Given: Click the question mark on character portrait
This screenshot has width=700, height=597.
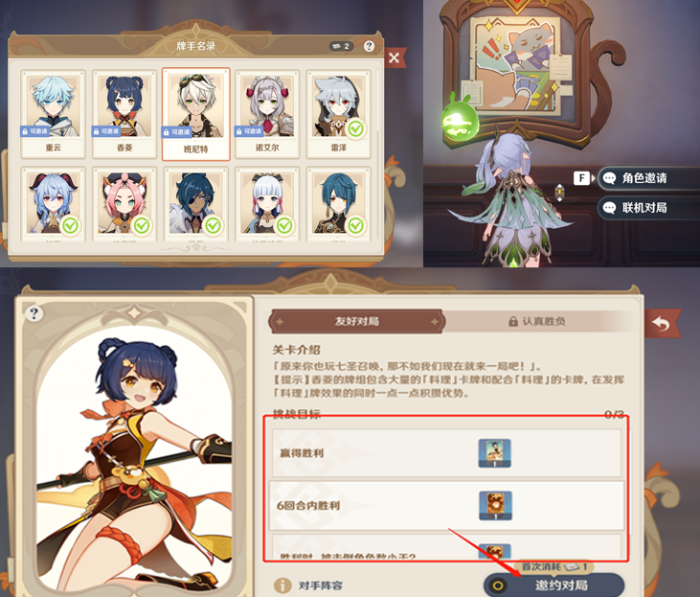Looking at the screenshot, I should 34,313.
